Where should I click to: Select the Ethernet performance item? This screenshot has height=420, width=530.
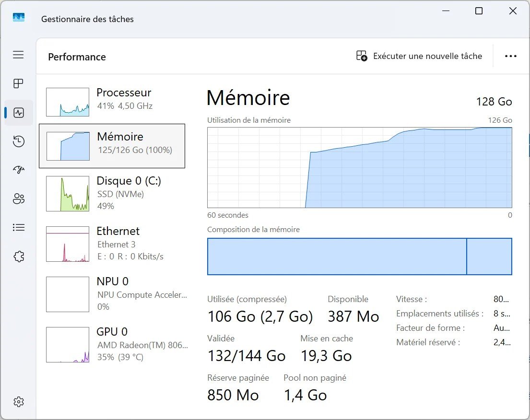click(112, 244)
